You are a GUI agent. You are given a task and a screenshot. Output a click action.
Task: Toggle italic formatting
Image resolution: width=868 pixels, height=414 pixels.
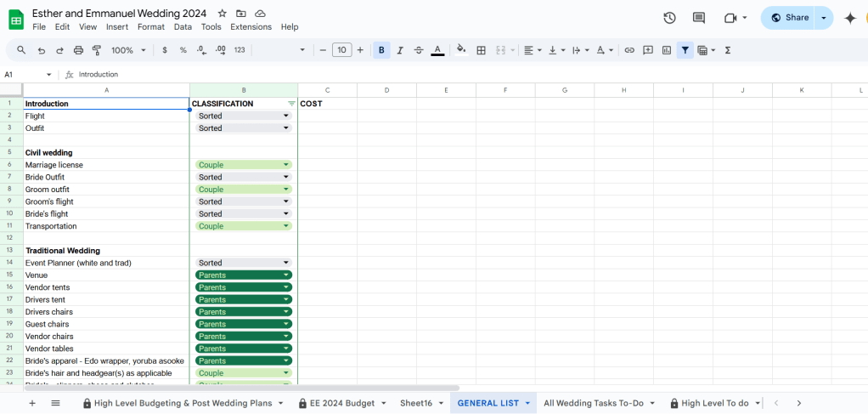(400, 50)
